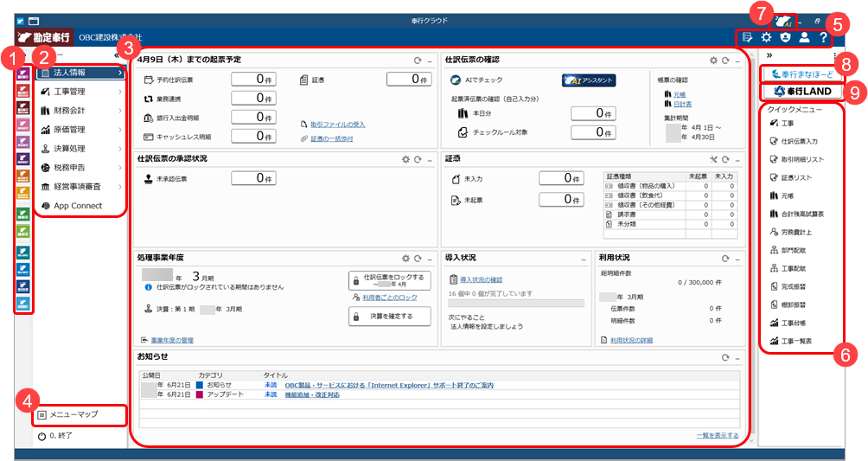
Task: Select the topmost magenta product icon in service strip
Action: click(x=22, y=74)
